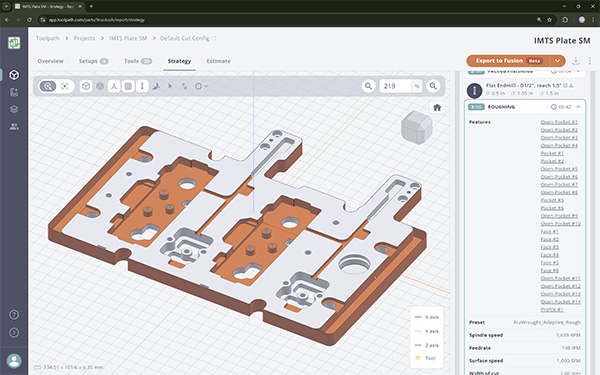Click the Profile #1 feature link

552,309
